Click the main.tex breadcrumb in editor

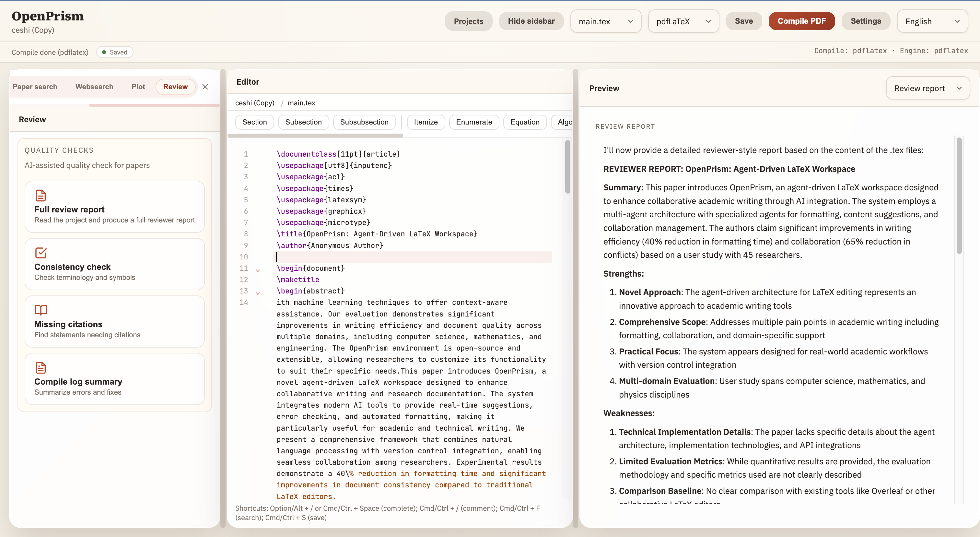[301, 103]
